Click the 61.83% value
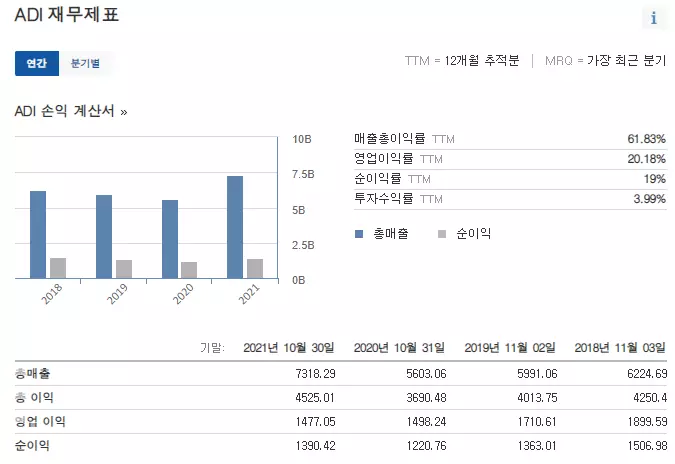Viewport: 675px width, 464px height. point(646,139)
